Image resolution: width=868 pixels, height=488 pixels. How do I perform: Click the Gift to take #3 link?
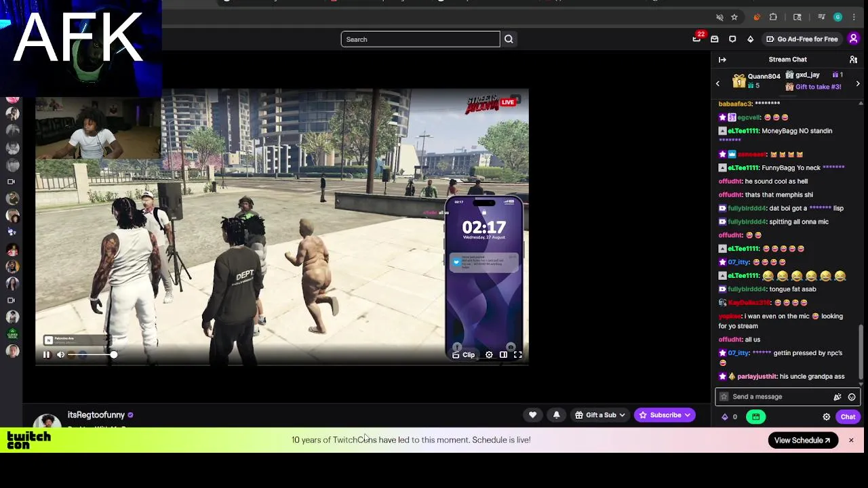click(818, 87)
